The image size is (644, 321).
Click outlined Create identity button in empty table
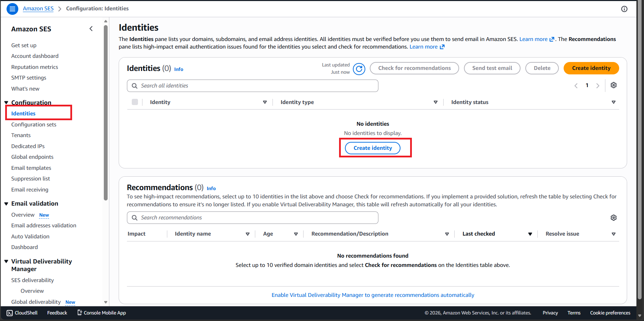point(373,148)
